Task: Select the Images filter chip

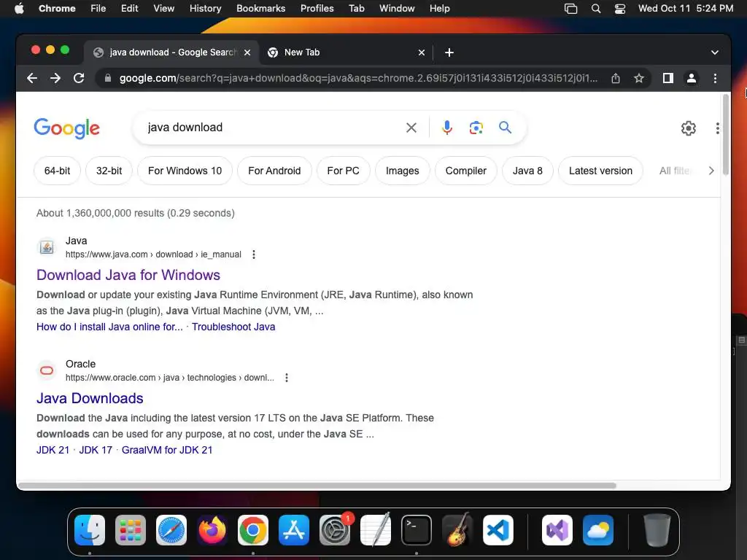Action: click(x=403, y=171)
